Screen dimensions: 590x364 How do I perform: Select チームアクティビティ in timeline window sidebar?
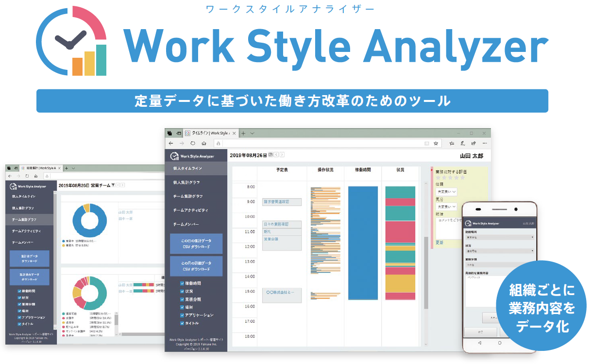coord(196,211)
